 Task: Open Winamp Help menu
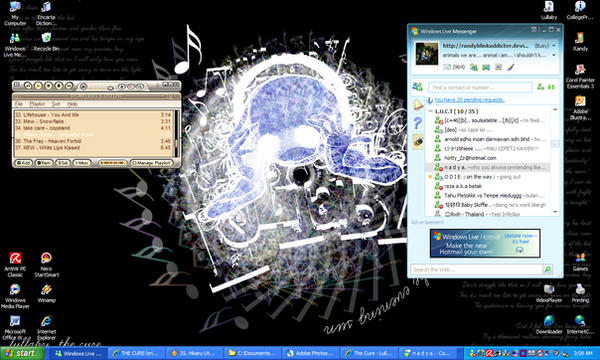72,104
